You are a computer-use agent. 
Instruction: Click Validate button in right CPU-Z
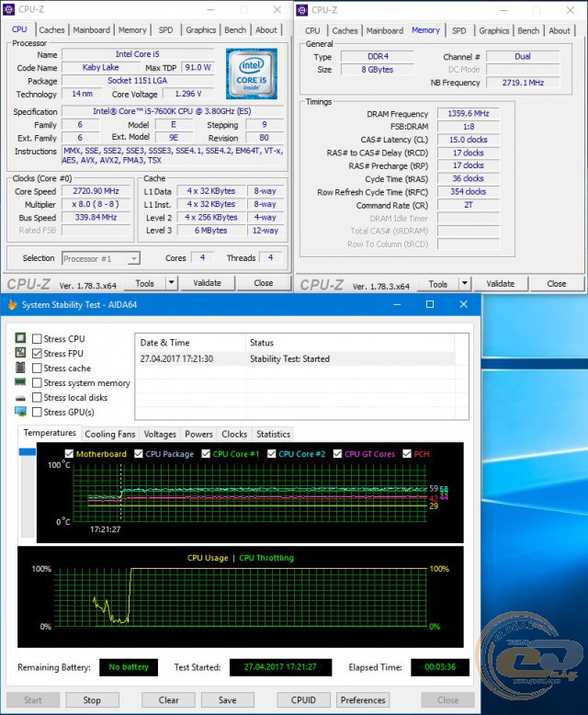pos(500,284)
